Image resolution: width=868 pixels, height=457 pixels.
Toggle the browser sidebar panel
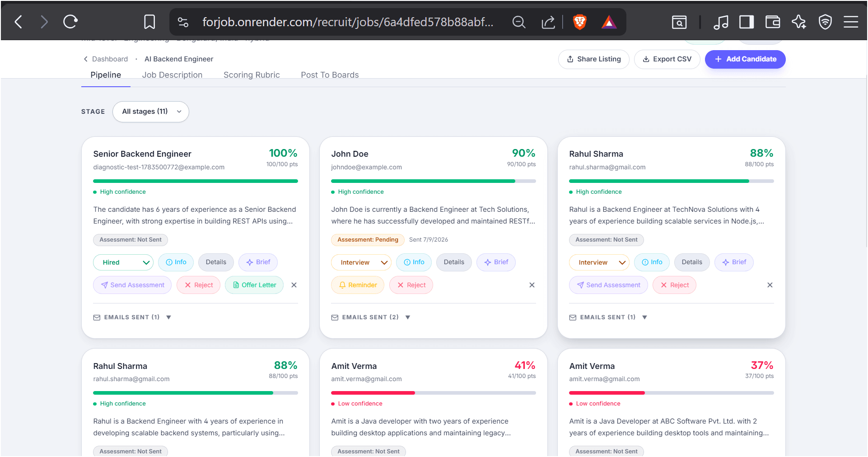[x=747, y=22]
